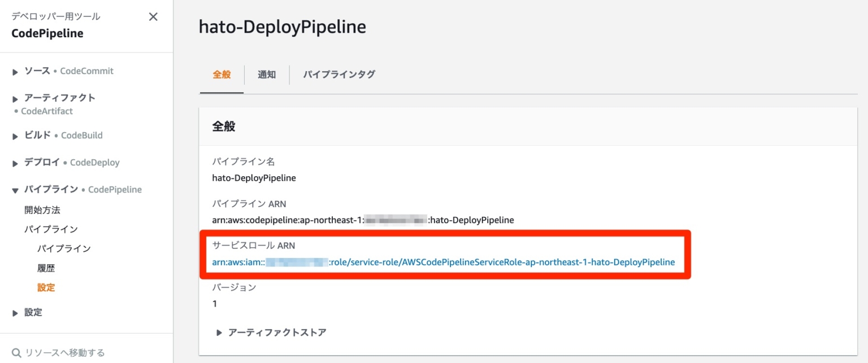Click the expand arrow beside ビルド
868x363 pixels.
point(14,135)
